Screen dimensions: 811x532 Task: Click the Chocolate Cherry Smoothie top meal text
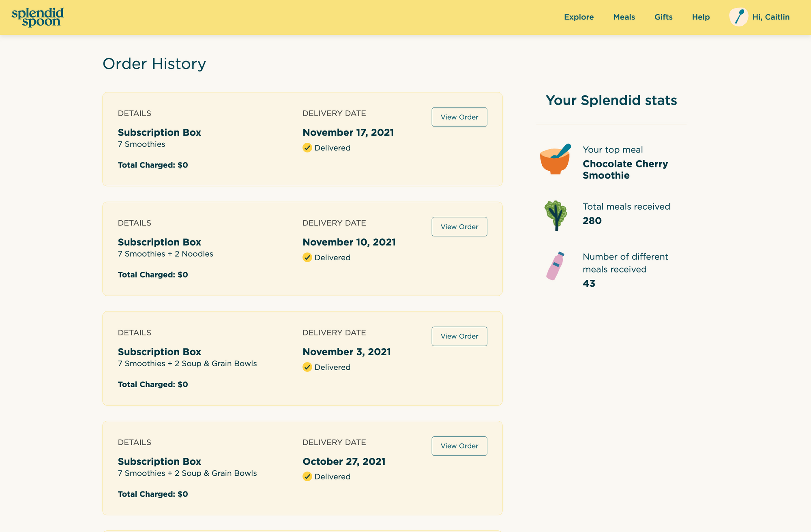625,169
